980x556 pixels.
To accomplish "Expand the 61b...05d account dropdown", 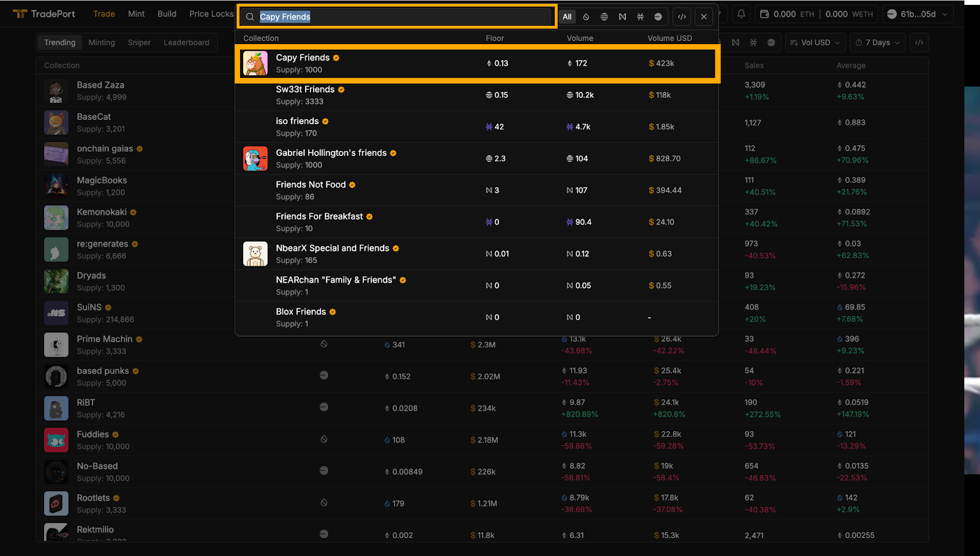I will [x=918, y=13].
